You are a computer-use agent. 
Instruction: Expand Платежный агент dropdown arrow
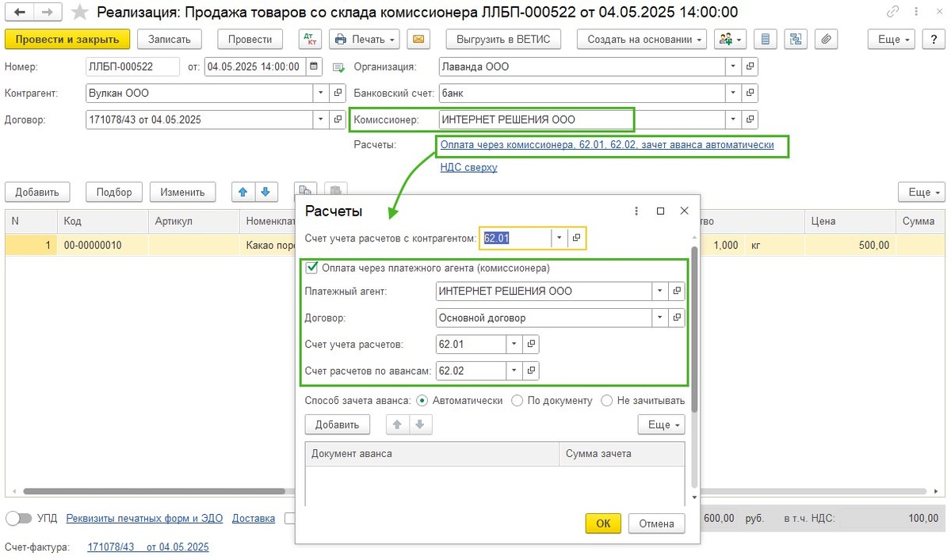(x=659, y=291)
